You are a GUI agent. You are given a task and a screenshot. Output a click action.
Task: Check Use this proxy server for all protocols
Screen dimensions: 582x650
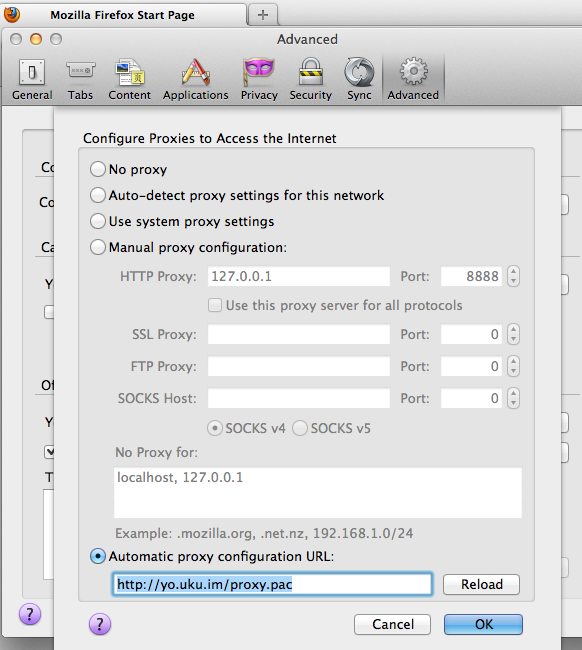coord(215,306)
